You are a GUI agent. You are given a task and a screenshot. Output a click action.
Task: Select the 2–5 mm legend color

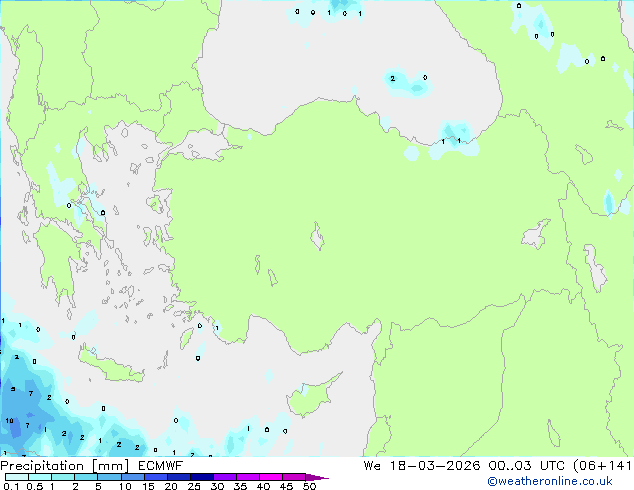(86, 477)
